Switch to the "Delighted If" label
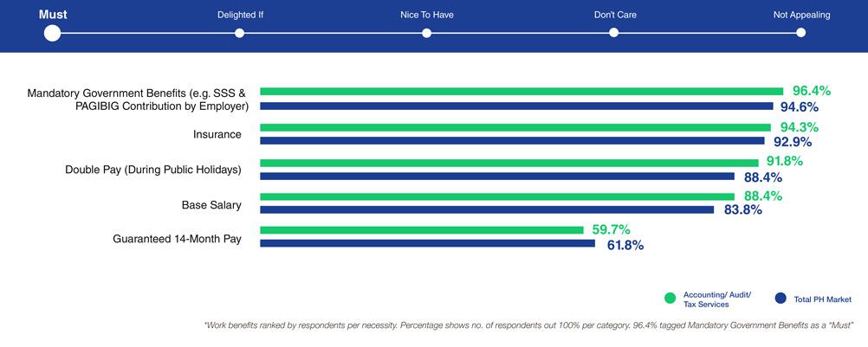Screen dimensions: 868x347 [x=240, y=15]
